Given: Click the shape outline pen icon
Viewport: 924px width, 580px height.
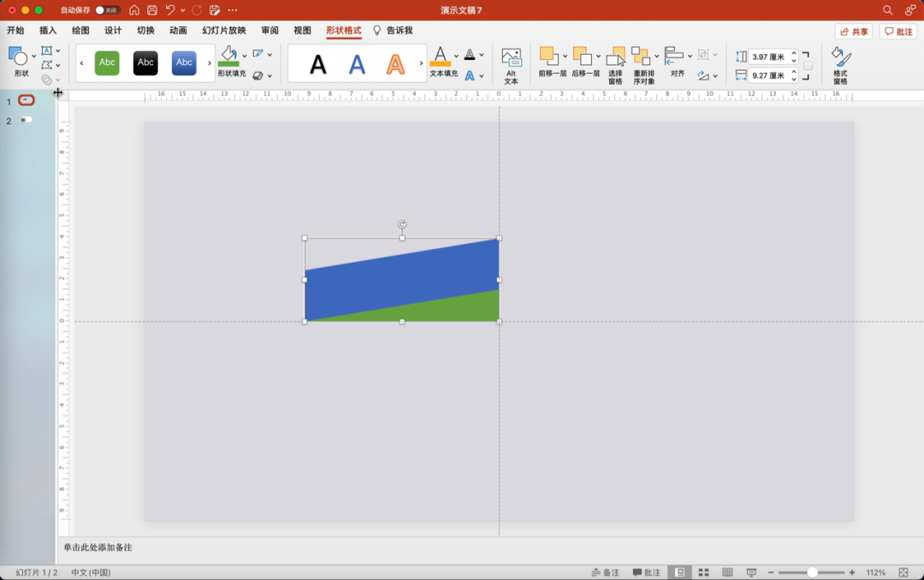Looking at the screenshot, I should pos(258,54).
